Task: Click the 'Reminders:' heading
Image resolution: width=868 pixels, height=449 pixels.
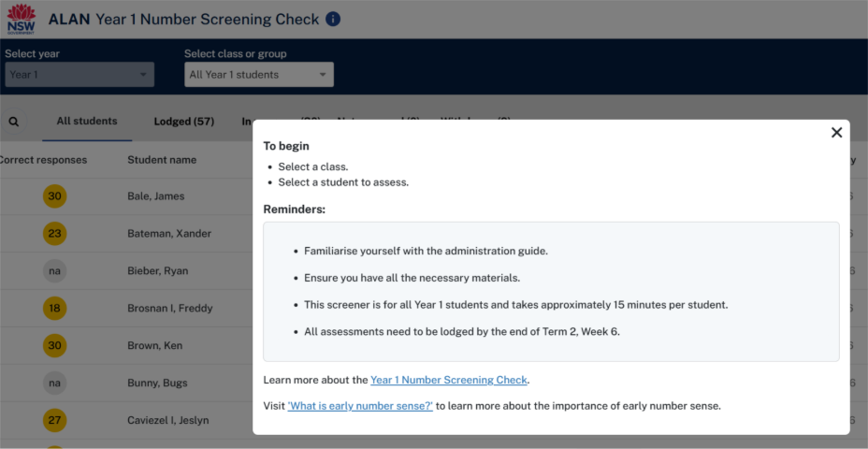Action: click(x=295, y=210)
